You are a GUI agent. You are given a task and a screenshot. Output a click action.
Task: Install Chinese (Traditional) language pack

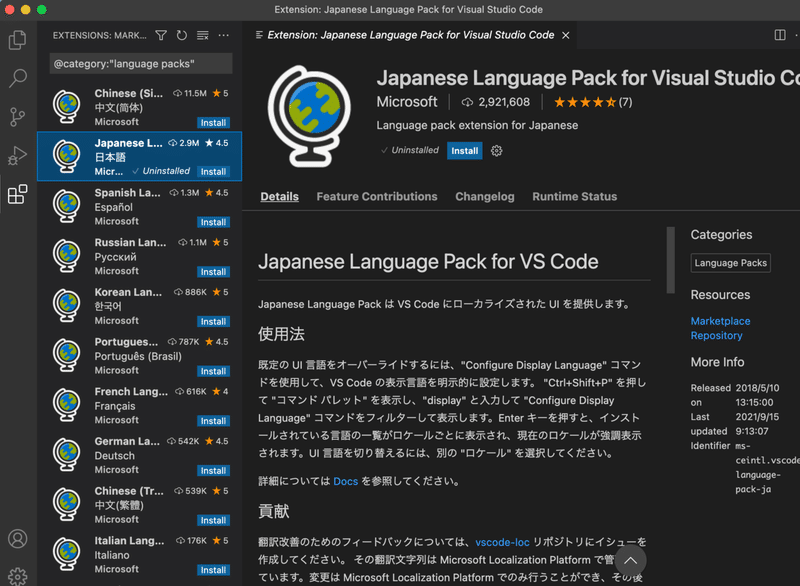tap(213, 520)
